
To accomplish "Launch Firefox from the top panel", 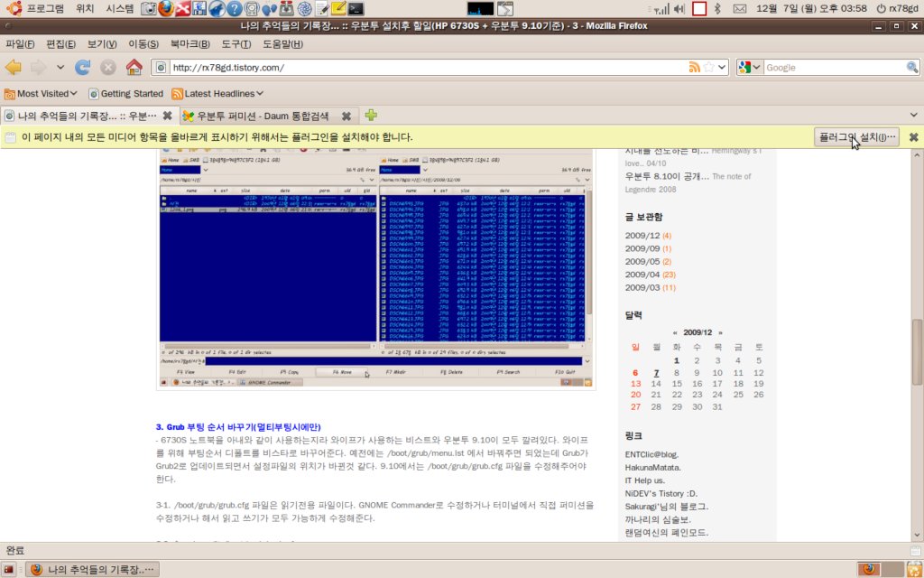I will (166, 8).
